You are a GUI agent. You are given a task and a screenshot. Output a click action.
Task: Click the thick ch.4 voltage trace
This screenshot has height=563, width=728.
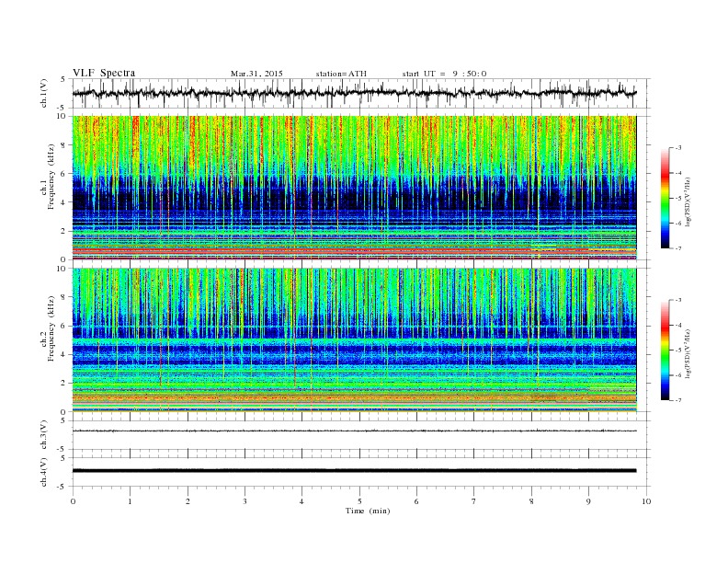point(354,471)
